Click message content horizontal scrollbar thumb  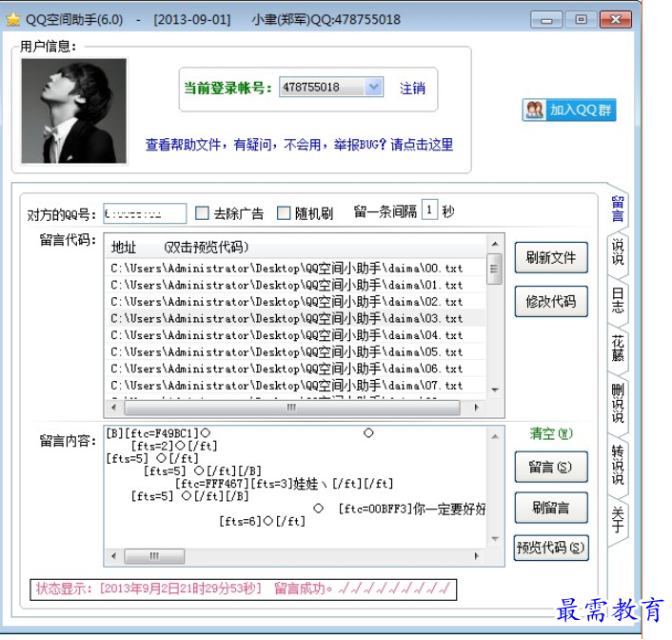154,556
